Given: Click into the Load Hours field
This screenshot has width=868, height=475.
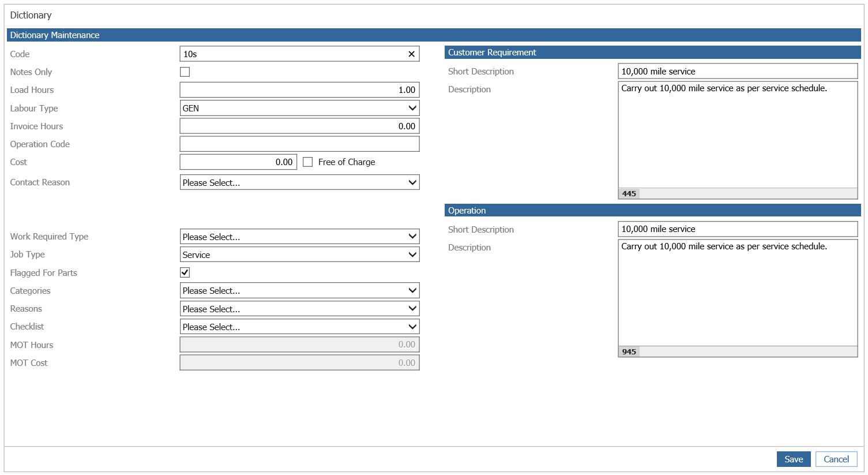Looking at the screenshot, I should point(299,90).
